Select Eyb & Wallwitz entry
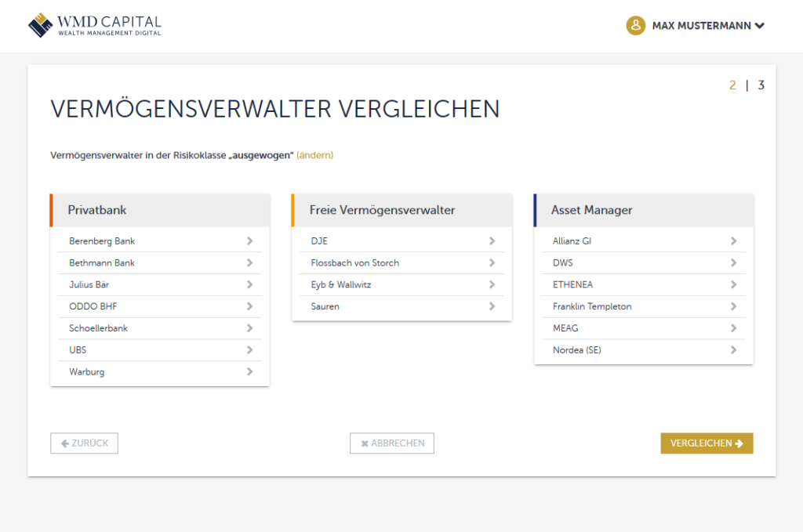 [x=401, y=284]
